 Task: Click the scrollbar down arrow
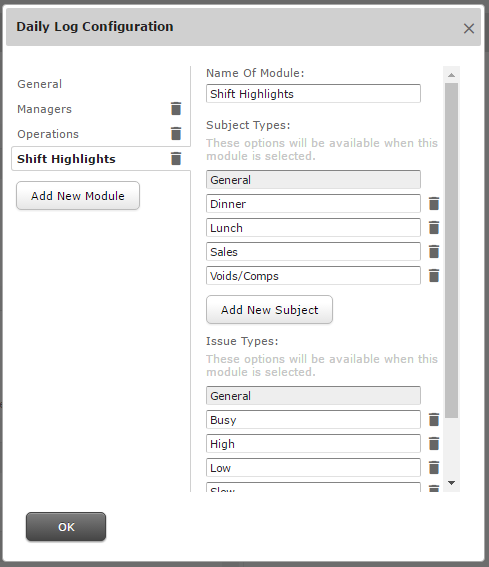451,483
